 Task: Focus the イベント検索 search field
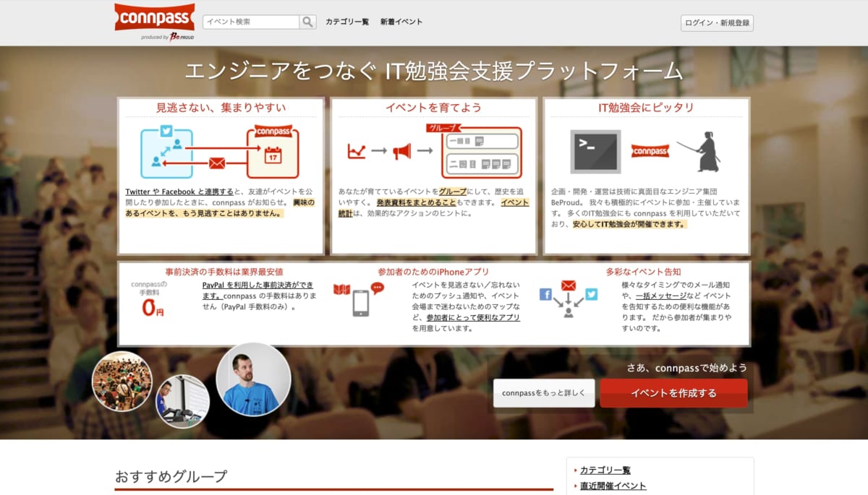click(x=251, y=22)
